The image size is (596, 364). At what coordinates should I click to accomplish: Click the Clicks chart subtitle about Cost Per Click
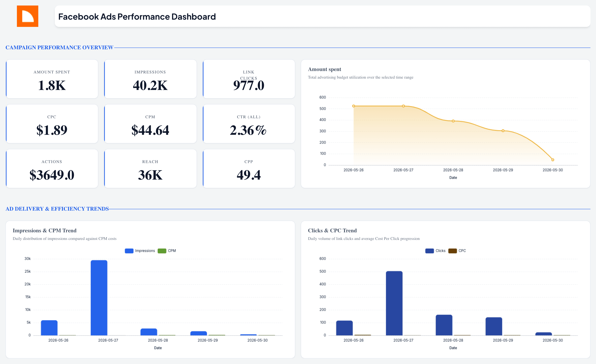point(364,239)
